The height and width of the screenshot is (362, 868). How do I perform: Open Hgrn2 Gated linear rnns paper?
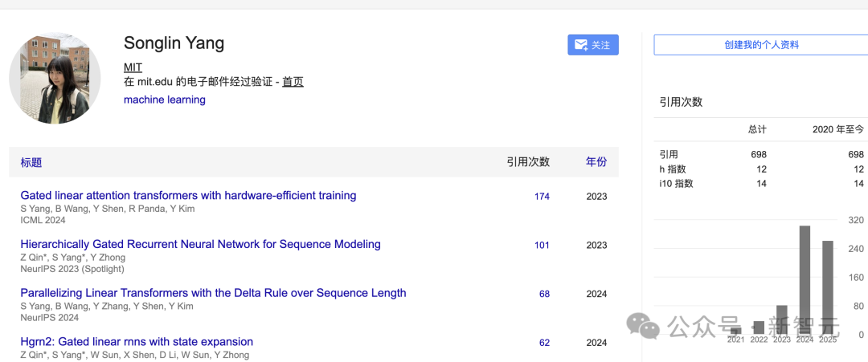137,342
